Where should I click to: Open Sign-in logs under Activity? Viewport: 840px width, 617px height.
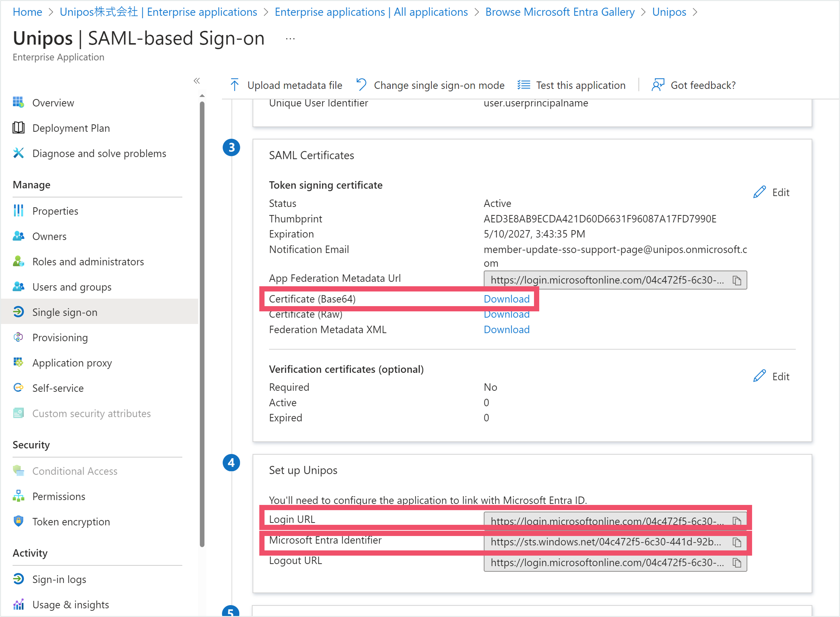coord(59,579)
